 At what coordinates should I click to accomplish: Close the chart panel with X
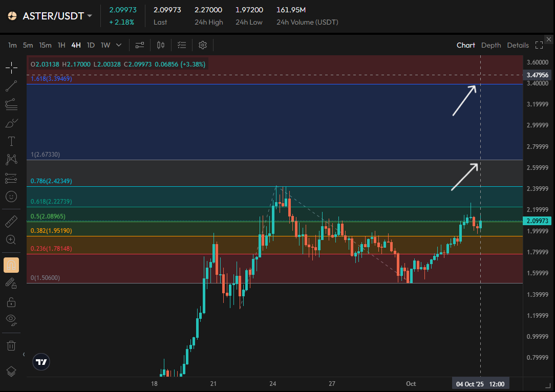tap(549, 39)
